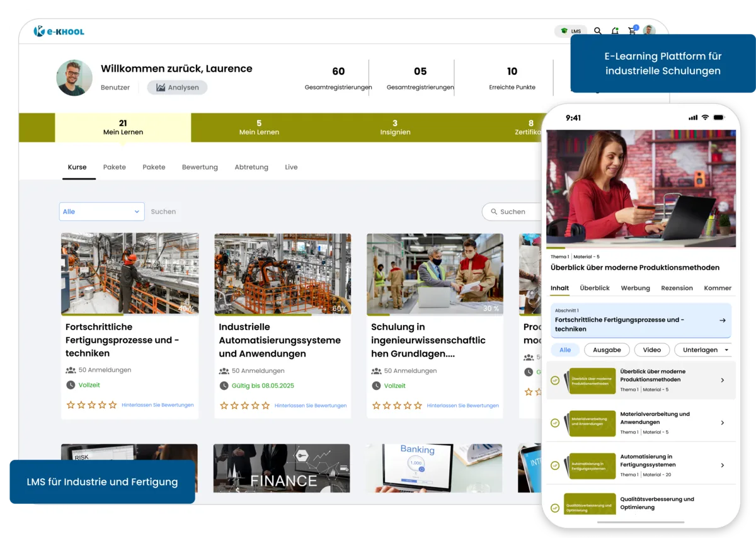Switch to the Rezension tab
Screen dimensions: 756x538
pyautogui.click(x=677, y=288)
